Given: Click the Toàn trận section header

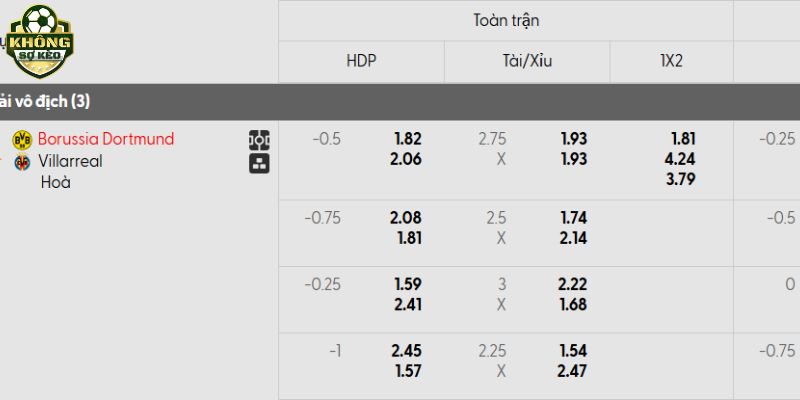Looking at the screenshot, I should 505,20.
